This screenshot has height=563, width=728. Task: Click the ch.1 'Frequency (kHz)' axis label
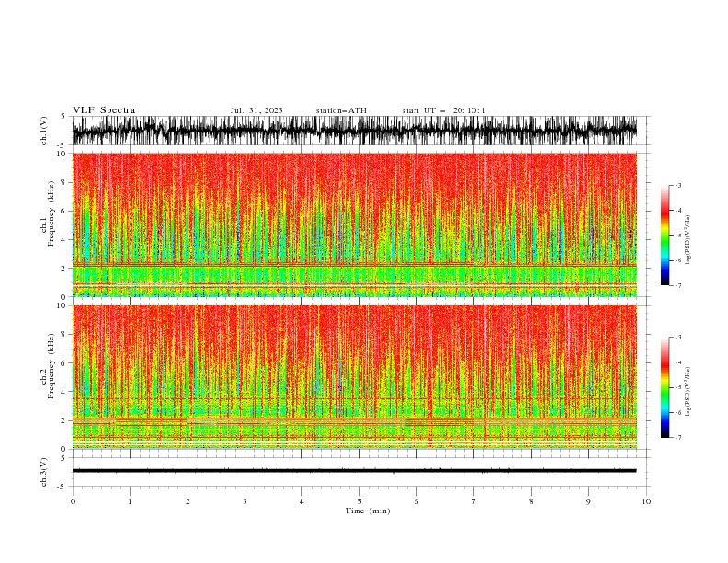(51, 213)
